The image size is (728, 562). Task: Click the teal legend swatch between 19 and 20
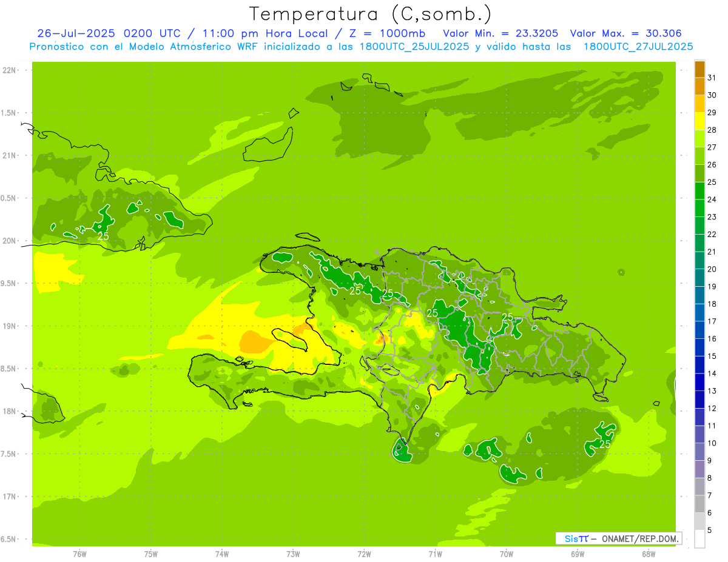click(699, 278)
